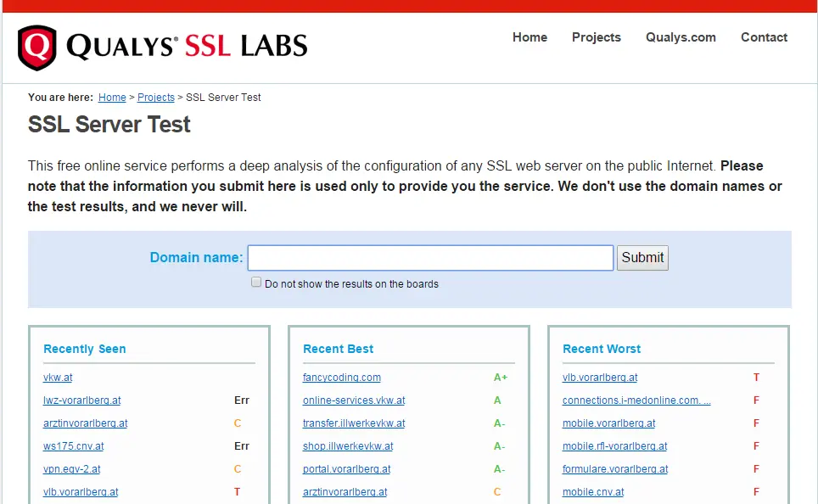The height and width of the screenshot is (504, 818).
Task: Open mobile.rfl-vorarlberg.at link
Action: pos(614,446)
